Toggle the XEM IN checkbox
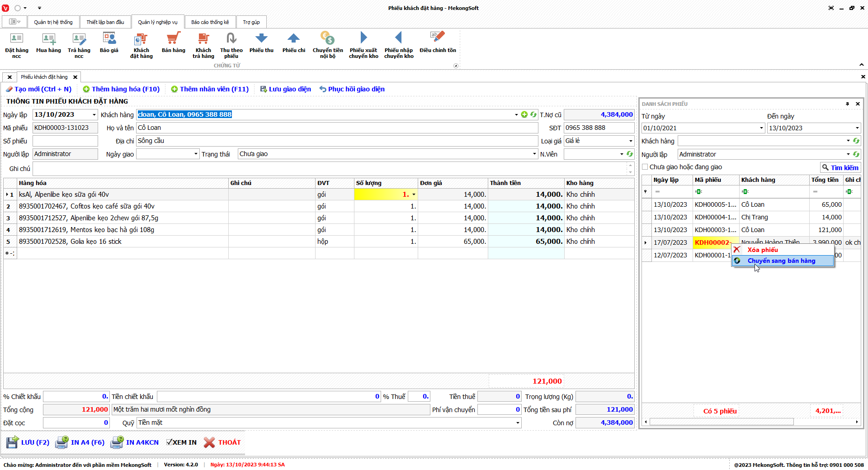 (x=170, y=442)
